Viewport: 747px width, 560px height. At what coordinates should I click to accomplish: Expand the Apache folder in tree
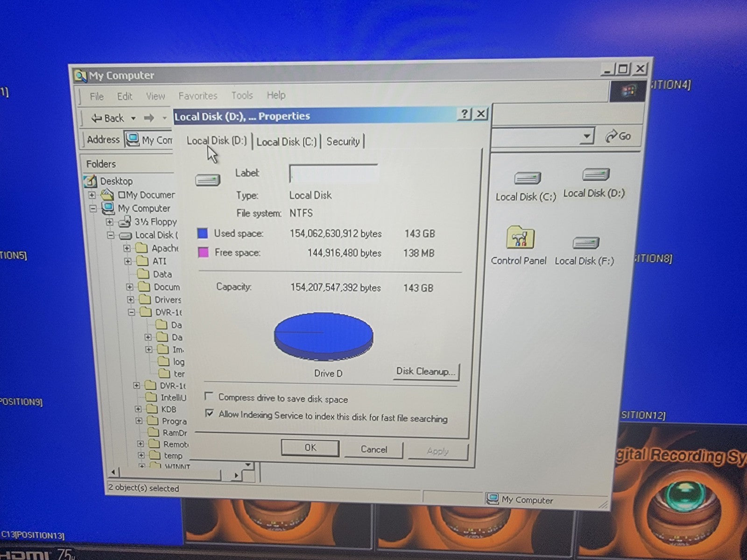tap(127, 248)
